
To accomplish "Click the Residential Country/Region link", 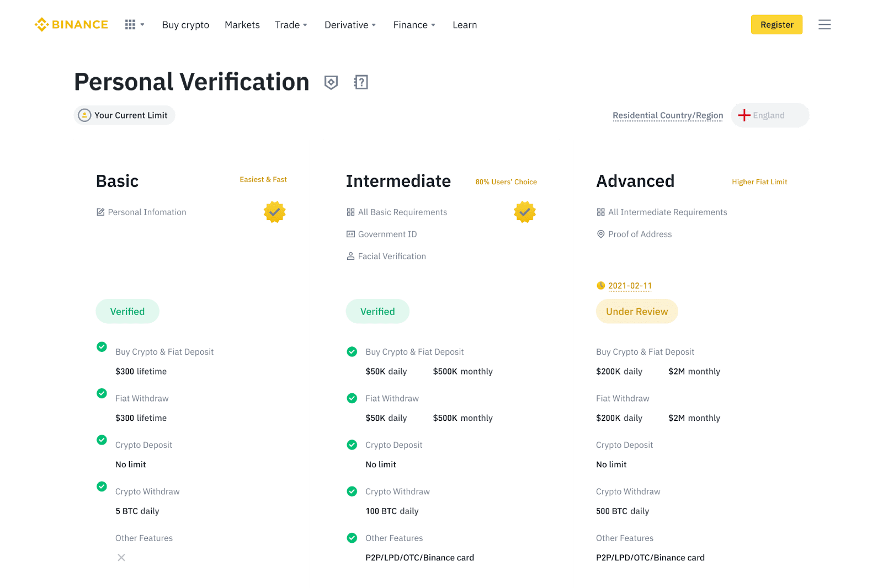I will 668,115.
